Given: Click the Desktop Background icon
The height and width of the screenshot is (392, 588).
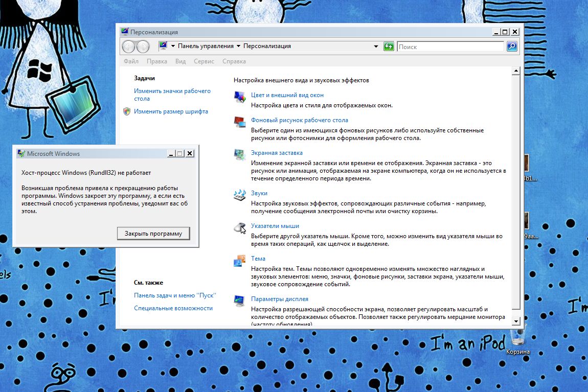Looking at the screenshot, I should click(x=239, y=122).
